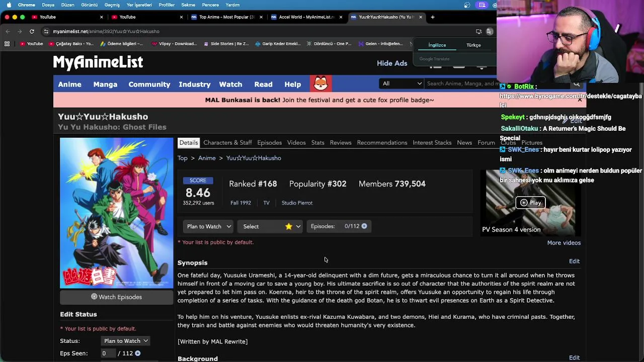Close the Accel World tab
The image size is (644, 362).
[341, 17]
